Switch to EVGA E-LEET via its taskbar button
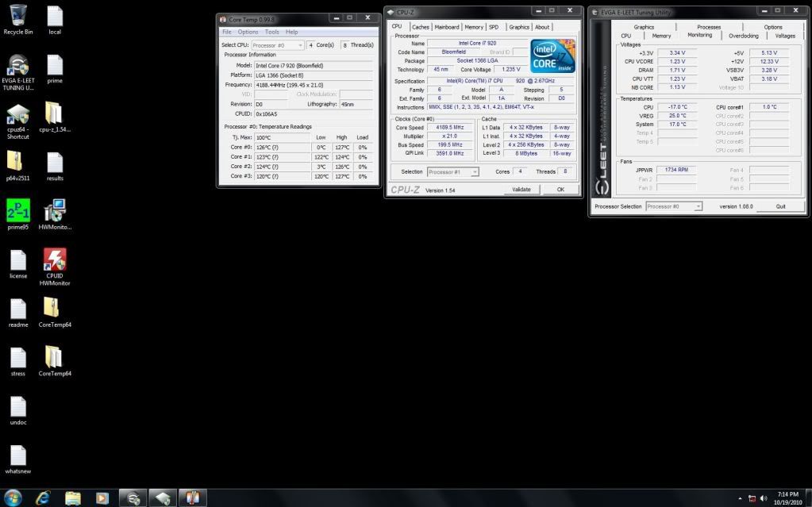 [x=133, y=498]
